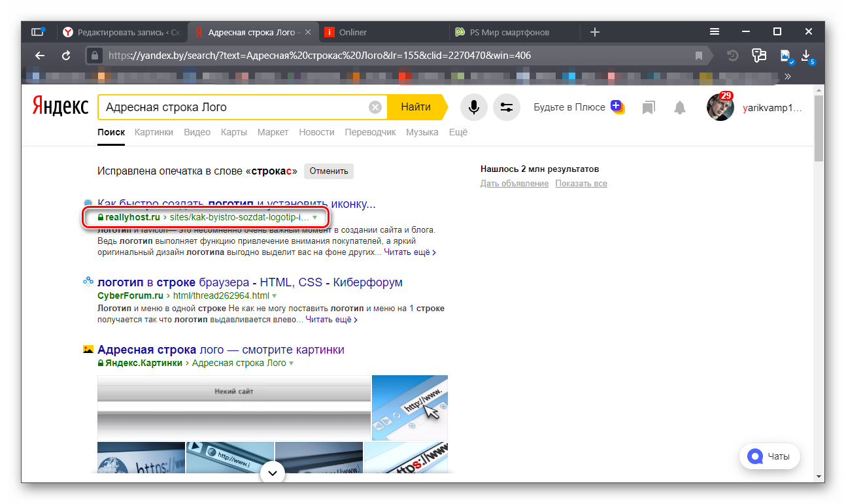The image size is (846, 504).
Task: Open browser history clock icon
Action: pos(733,56)
